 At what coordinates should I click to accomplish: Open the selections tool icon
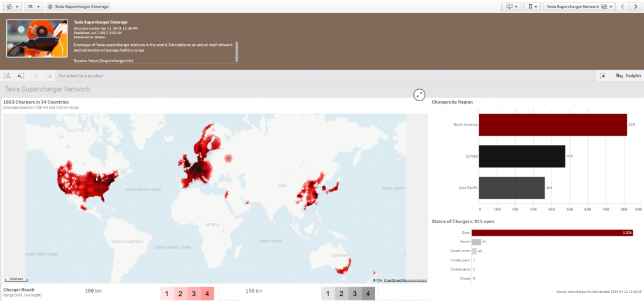click(x=602, y=75)
